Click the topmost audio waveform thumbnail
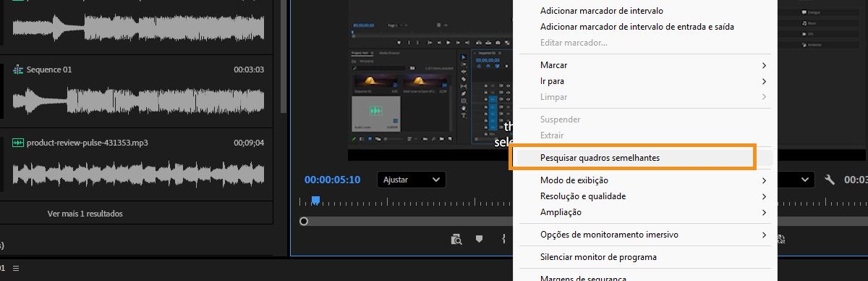868x281 pixels. [x=138, y=27]
